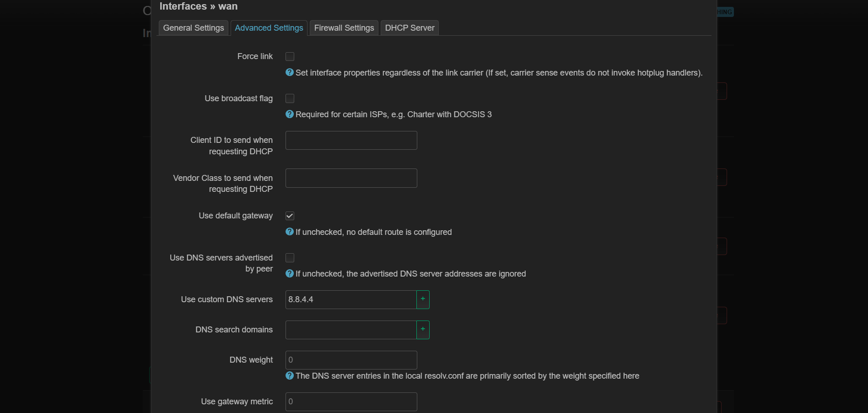Enable the Force link checkbox

290,56
